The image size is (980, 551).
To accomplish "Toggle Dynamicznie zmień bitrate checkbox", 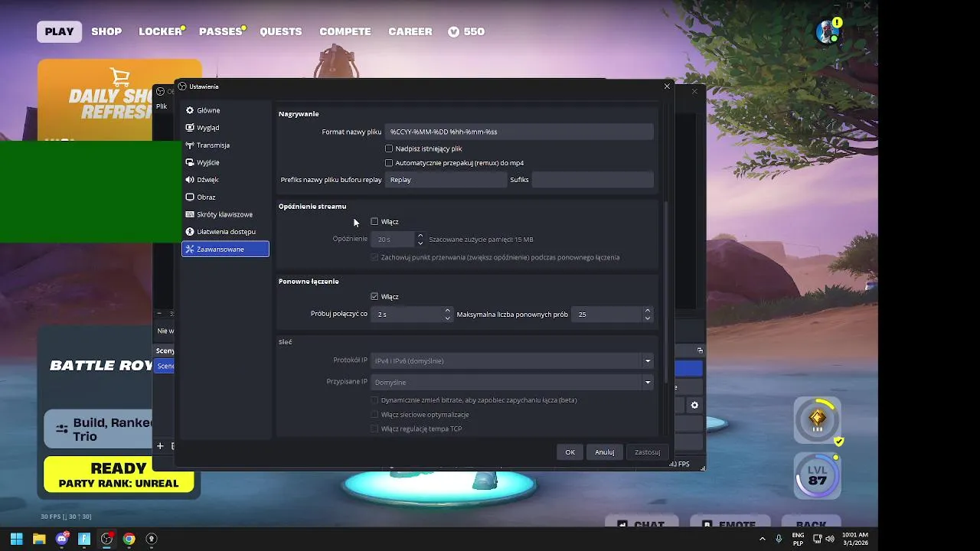I will 374,400.
